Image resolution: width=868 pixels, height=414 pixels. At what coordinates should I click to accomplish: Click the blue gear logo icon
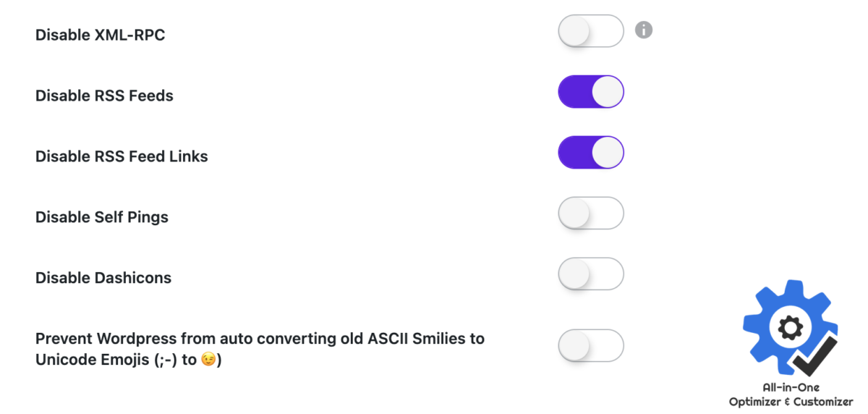[x=790, y=327]
